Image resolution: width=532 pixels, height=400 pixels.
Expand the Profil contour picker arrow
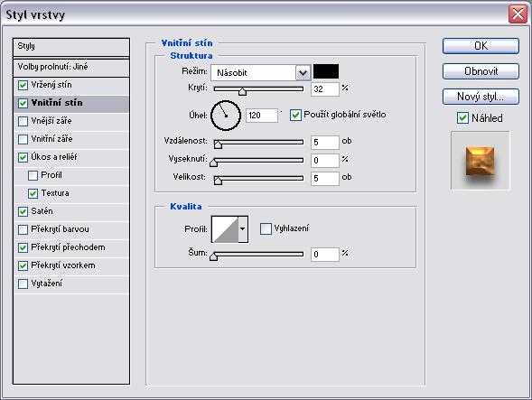[243, 229]
